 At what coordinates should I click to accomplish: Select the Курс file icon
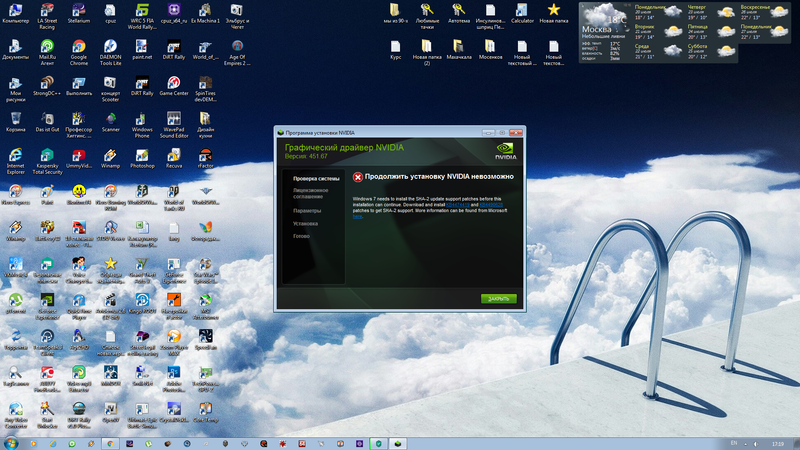[x=395, y=50]
